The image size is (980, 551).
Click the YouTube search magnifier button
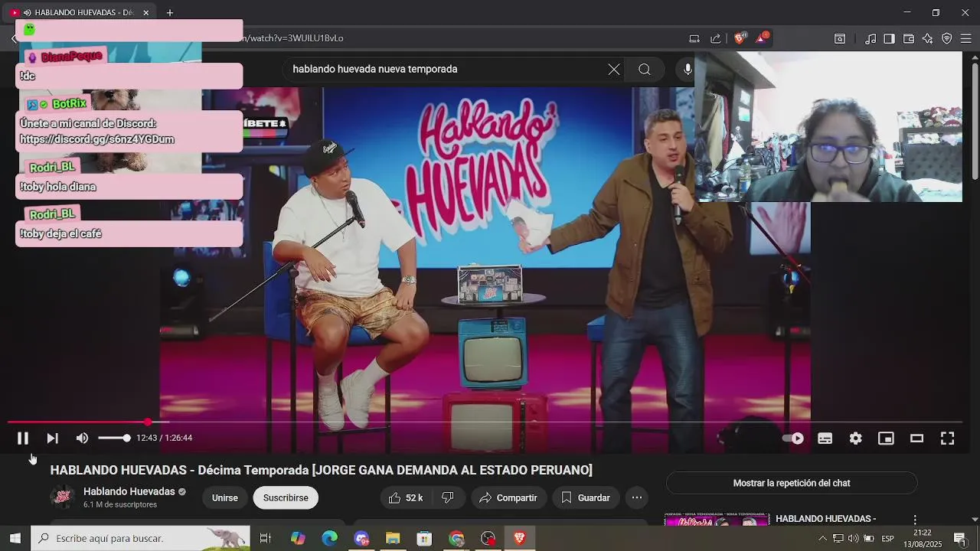coord(645,70)
